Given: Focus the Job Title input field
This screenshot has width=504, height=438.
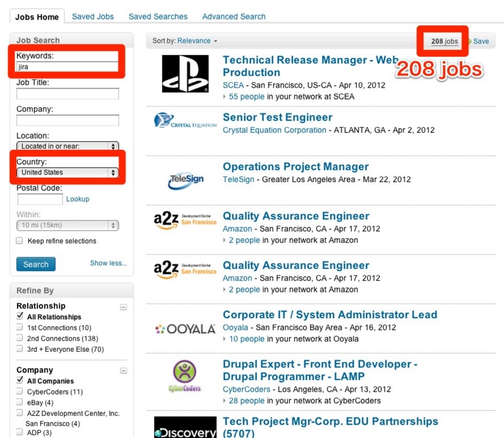Looking at the screenshot, I should pyautogui.click(x=67, y=93).
